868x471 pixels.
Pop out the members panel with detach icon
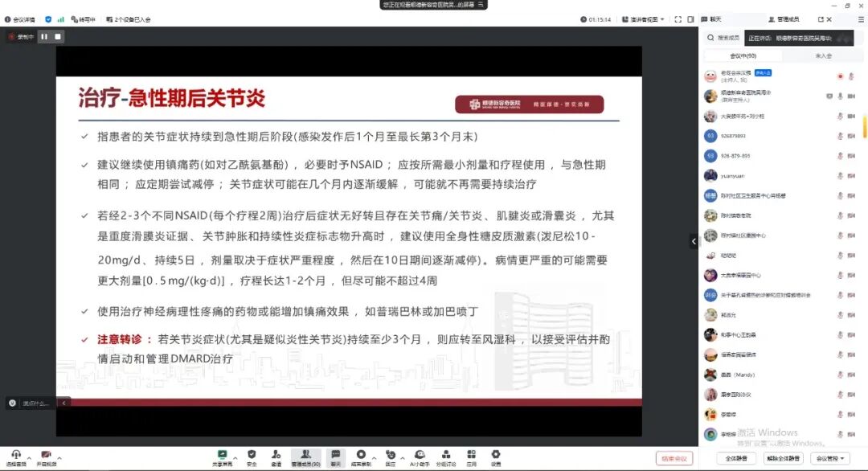pyautogui.click(x=820, y=18)
